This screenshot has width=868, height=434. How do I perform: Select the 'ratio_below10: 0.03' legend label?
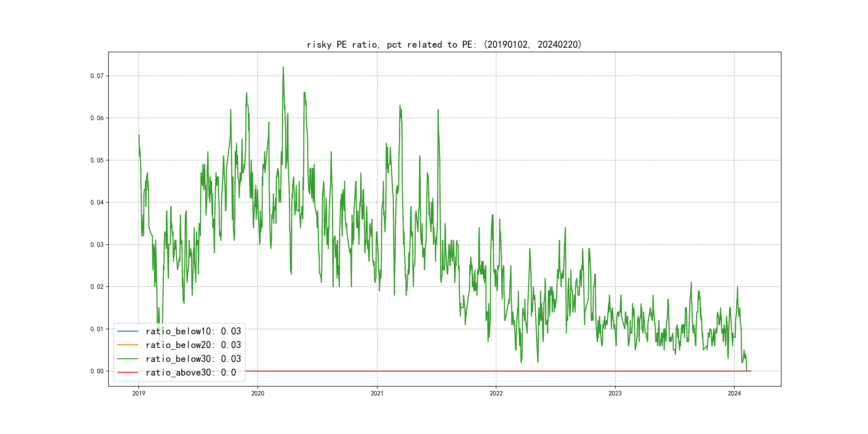pos(193,331)
